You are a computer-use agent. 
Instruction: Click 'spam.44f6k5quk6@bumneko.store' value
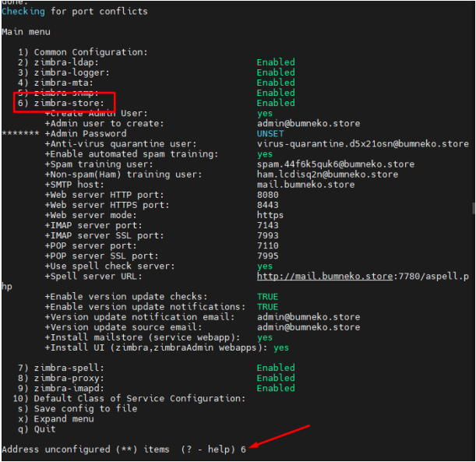(336, 164)
